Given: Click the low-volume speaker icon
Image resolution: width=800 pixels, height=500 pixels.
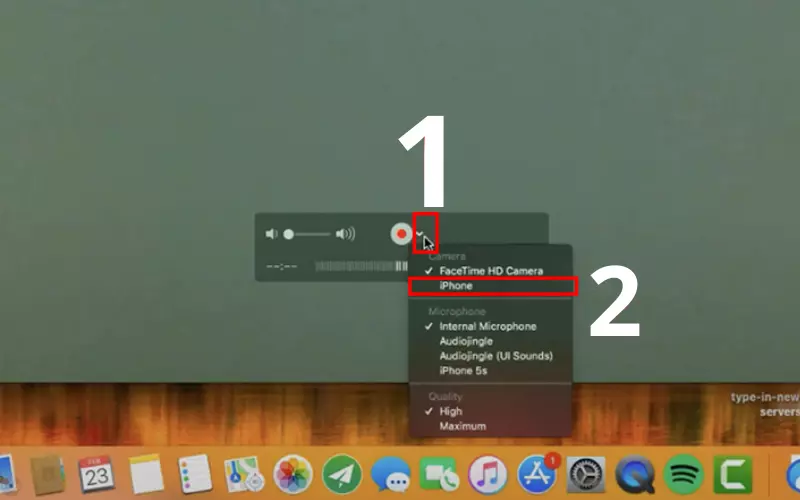Looking at the screenshot, I should click(271, 234).
